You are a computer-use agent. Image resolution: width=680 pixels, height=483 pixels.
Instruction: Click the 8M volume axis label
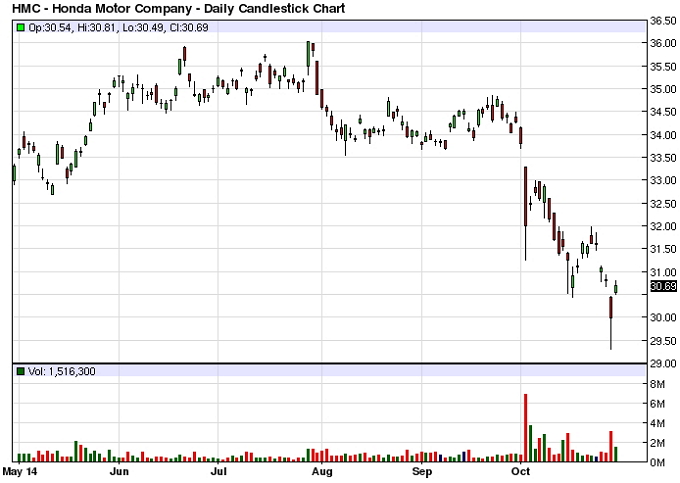(657, 384)
